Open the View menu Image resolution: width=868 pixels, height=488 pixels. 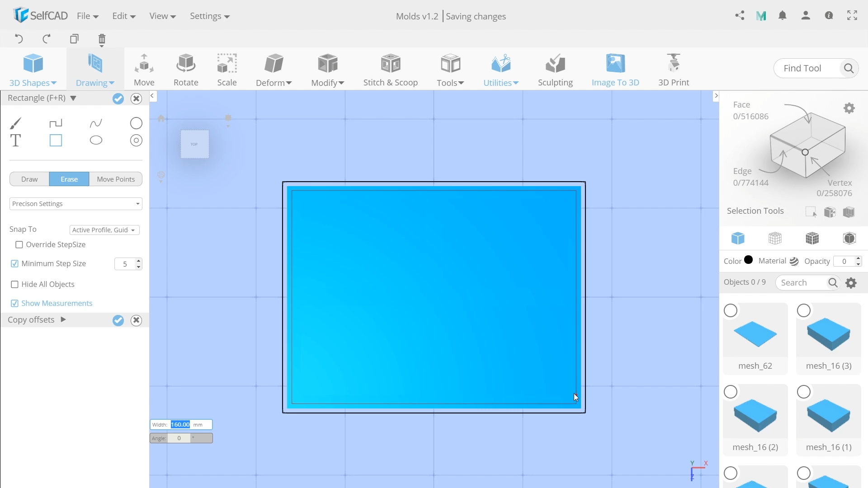(162, 16)
